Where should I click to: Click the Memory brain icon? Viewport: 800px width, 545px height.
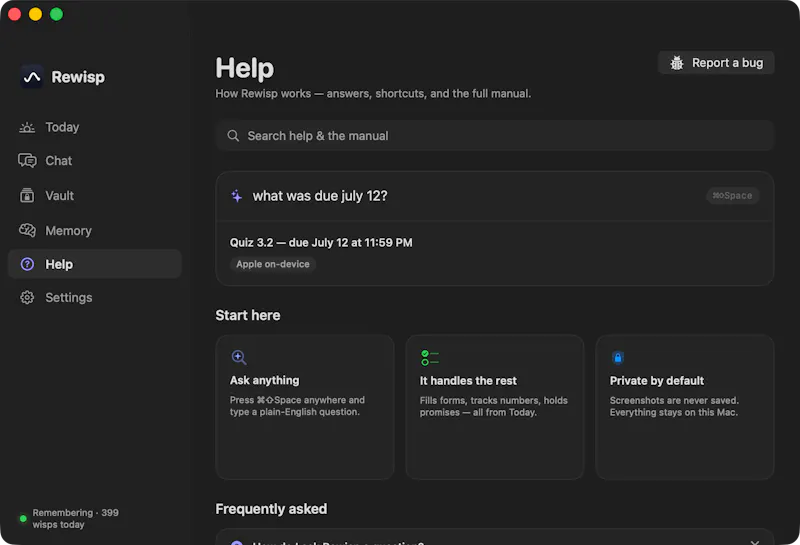click(27, 231)
